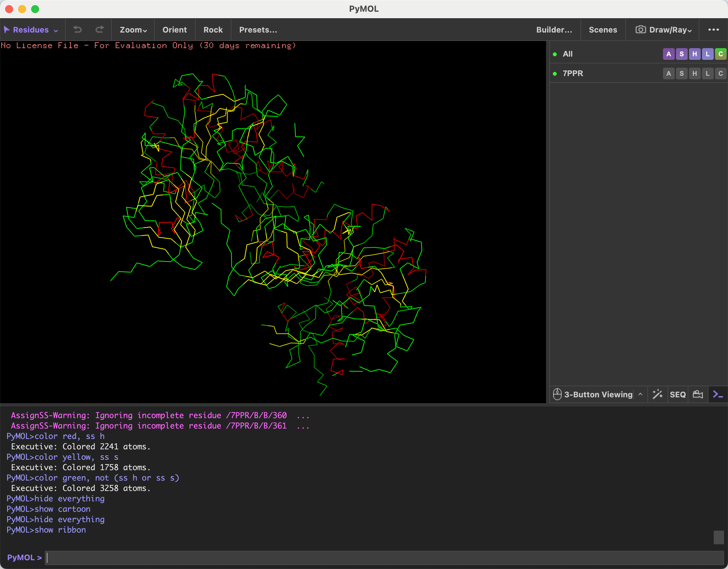Expand the Zoom dropdown

(133, 30)
